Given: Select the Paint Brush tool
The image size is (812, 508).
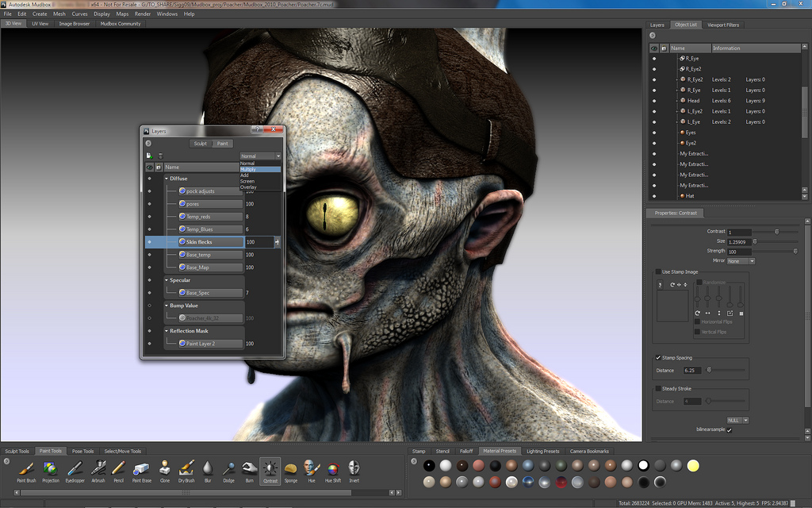Looking at the screenshot, I should click(26, 471).
